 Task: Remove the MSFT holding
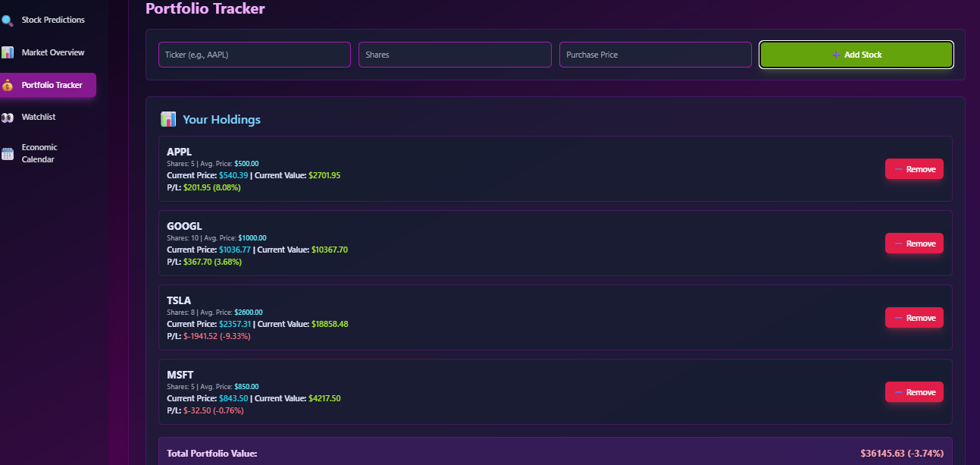coord(914,391)
